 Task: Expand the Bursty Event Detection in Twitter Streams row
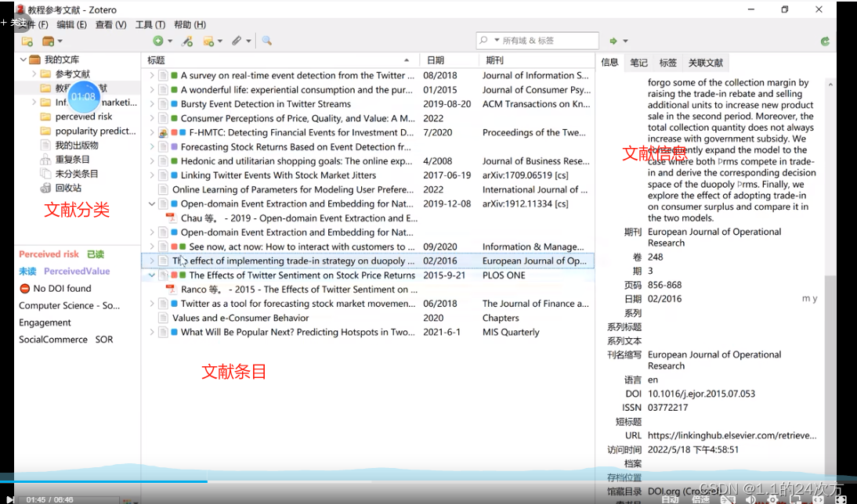(151, 104)
